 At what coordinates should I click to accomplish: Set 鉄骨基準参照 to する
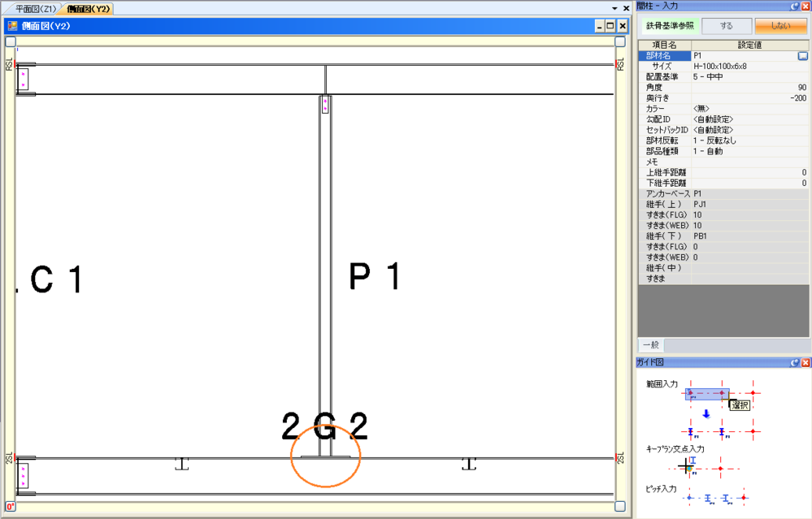pos(727,26)
